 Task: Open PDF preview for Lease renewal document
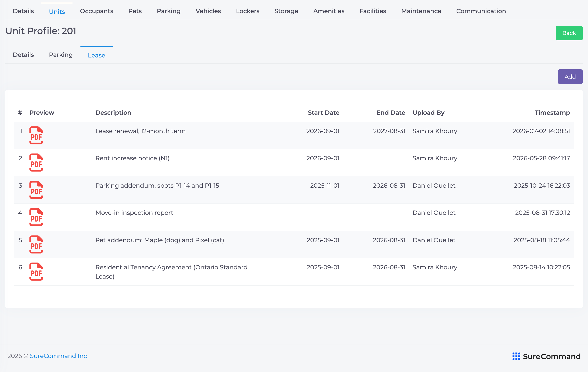[x=36, y=135]
